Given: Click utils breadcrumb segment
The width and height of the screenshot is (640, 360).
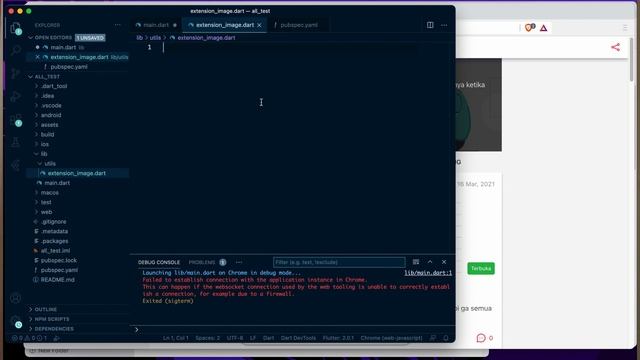Looking at the screenshot, I should tap(155, 38).
